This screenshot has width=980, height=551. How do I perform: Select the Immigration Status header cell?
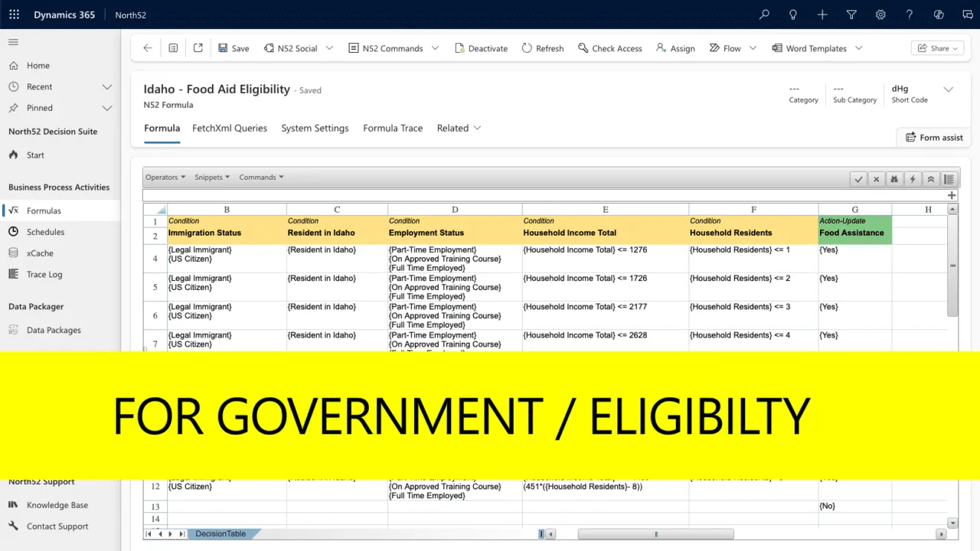click(227, 233)
